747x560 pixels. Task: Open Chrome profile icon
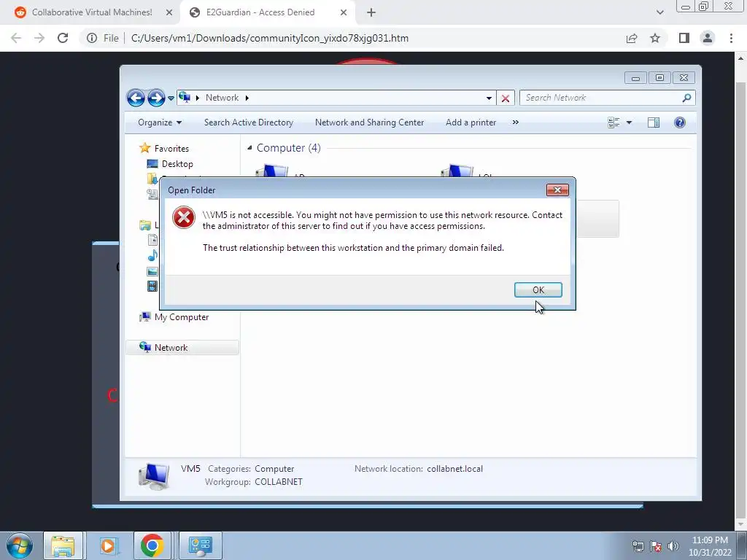(x=708, y=38)
